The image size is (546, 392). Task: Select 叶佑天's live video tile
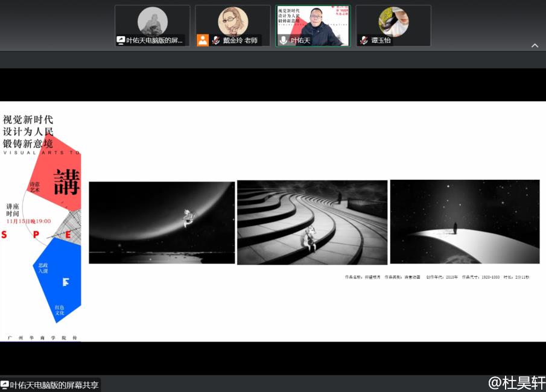(313, 24)
